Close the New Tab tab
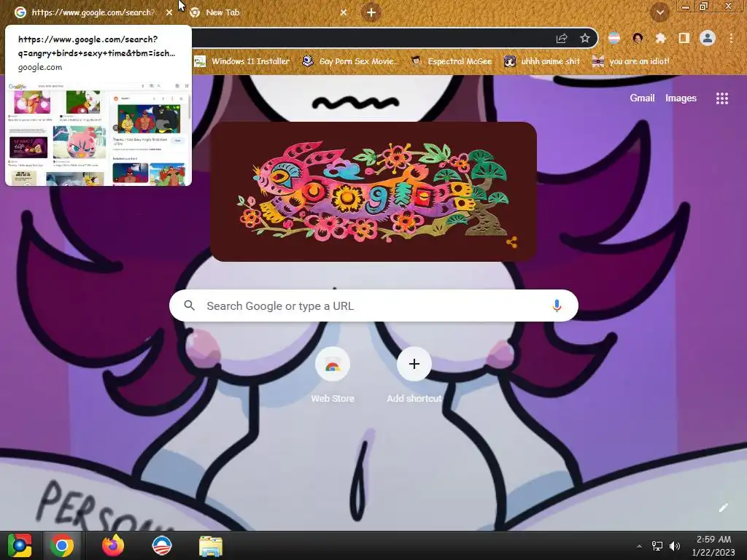Viewport: 747px width, 560px height. (344, 12)
